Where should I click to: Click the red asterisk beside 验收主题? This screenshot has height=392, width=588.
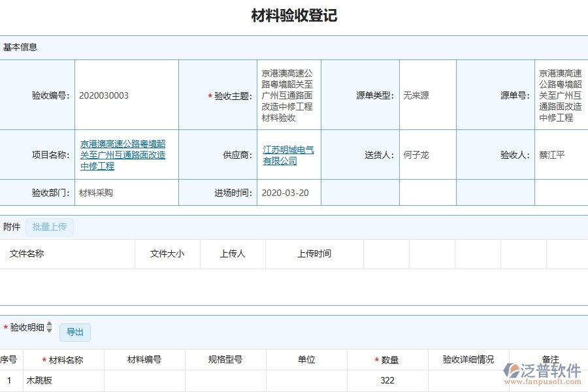pos(209,96)
